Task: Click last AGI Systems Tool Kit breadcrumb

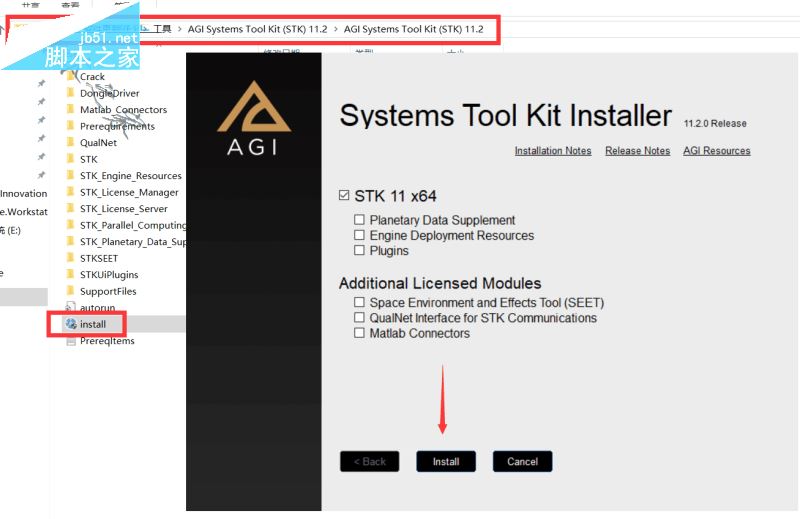Action: 413,29
